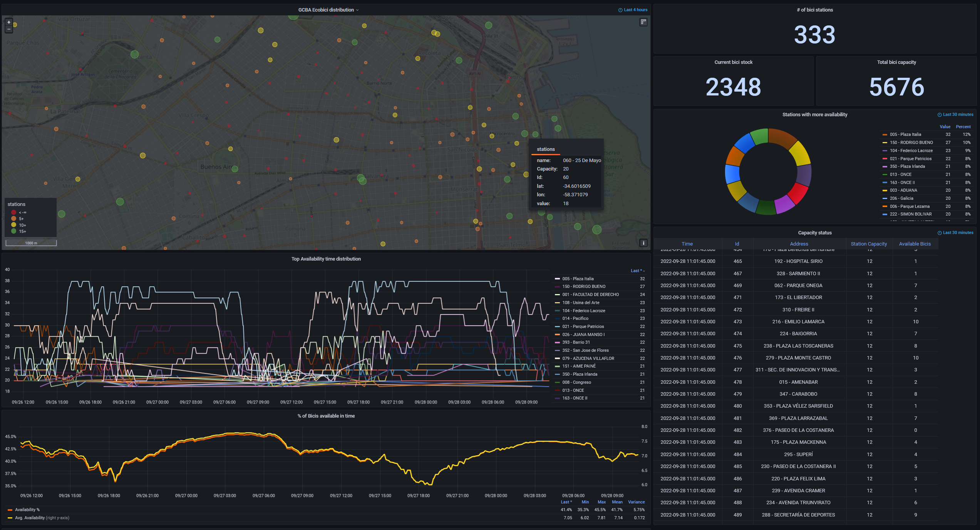The image size is (980, 530).
Task: Sort the pie legend by Percent
Action: click(x=963, y=127)
